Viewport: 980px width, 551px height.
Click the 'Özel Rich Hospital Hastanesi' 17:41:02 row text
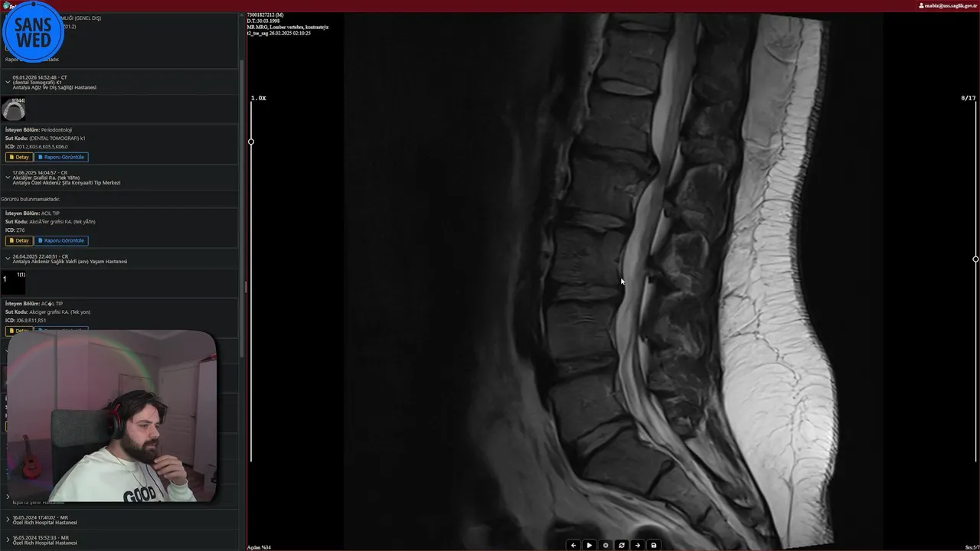44,523
